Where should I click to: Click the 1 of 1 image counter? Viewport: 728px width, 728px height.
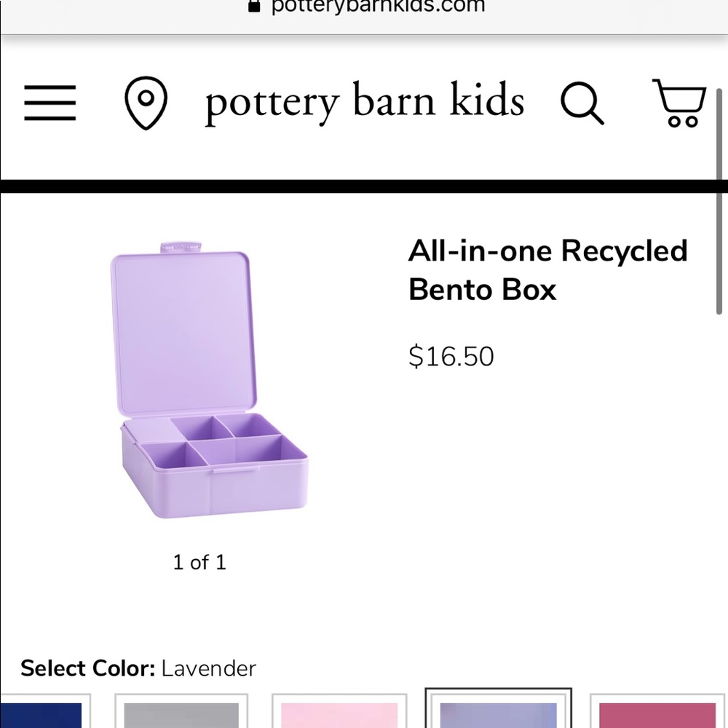(199, 561)
